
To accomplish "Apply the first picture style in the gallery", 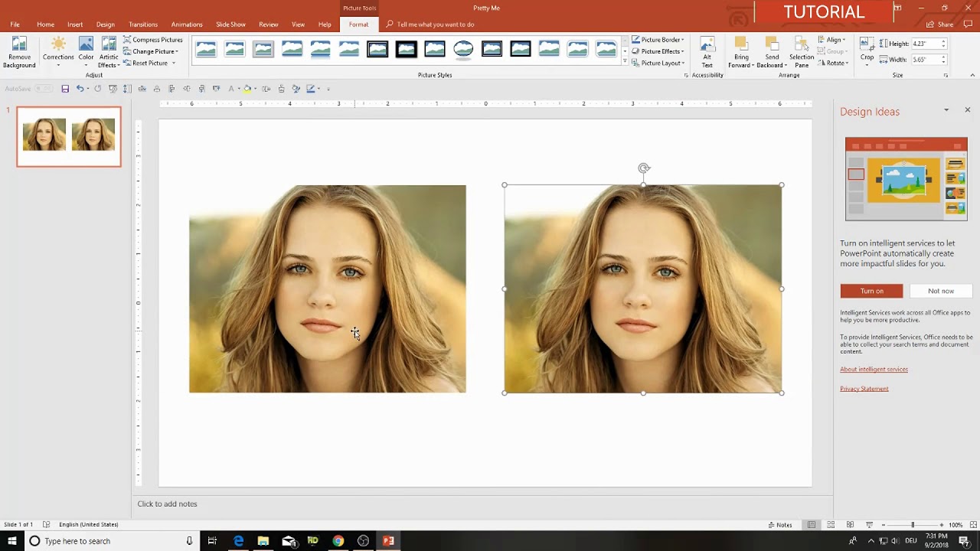I will [x=206, y=50].
